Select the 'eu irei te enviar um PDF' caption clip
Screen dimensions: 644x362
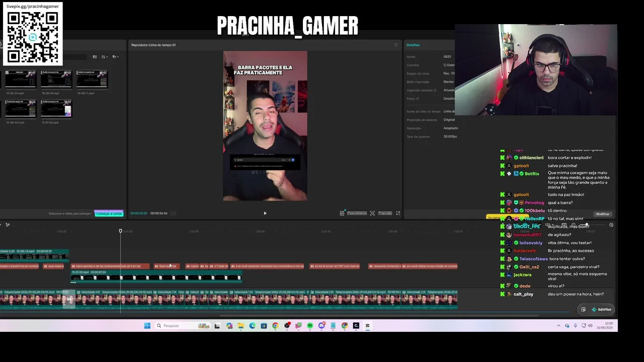tap(335, 266)
